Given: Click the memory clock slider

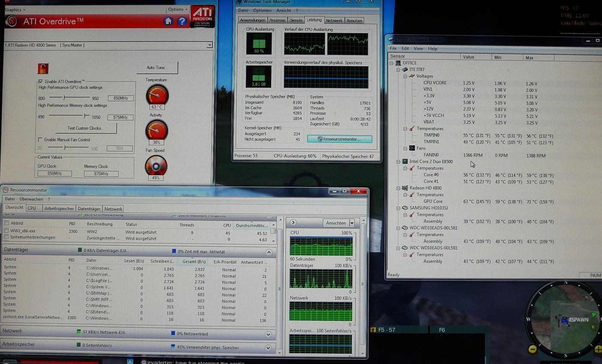Looking at the screenshot, I should [69, 116].
